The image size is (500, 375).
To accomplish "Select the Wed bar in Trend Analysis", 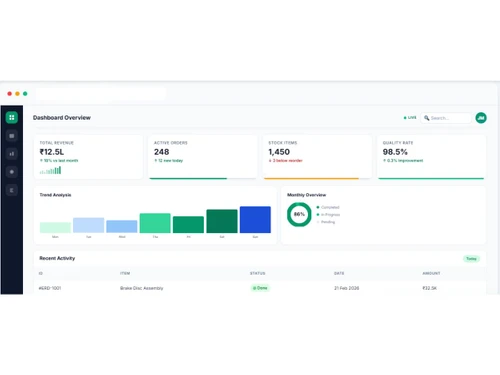I will point(122,226).
